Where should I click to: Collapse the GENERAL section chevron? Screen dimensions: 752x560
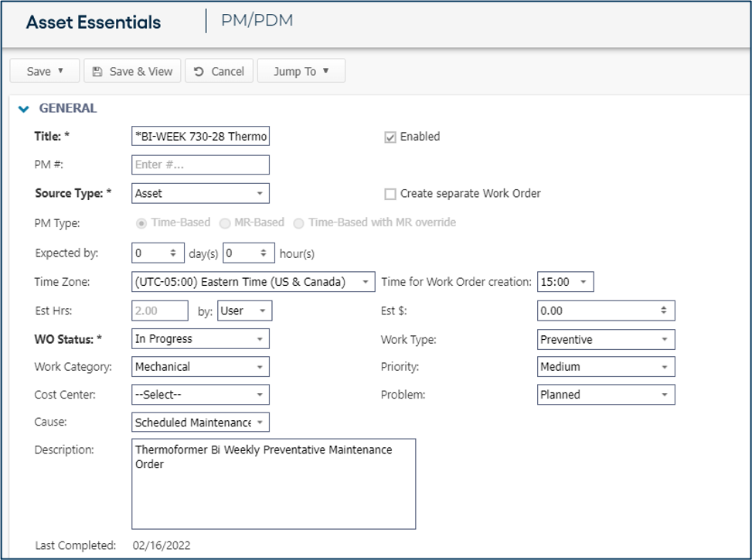23,109
